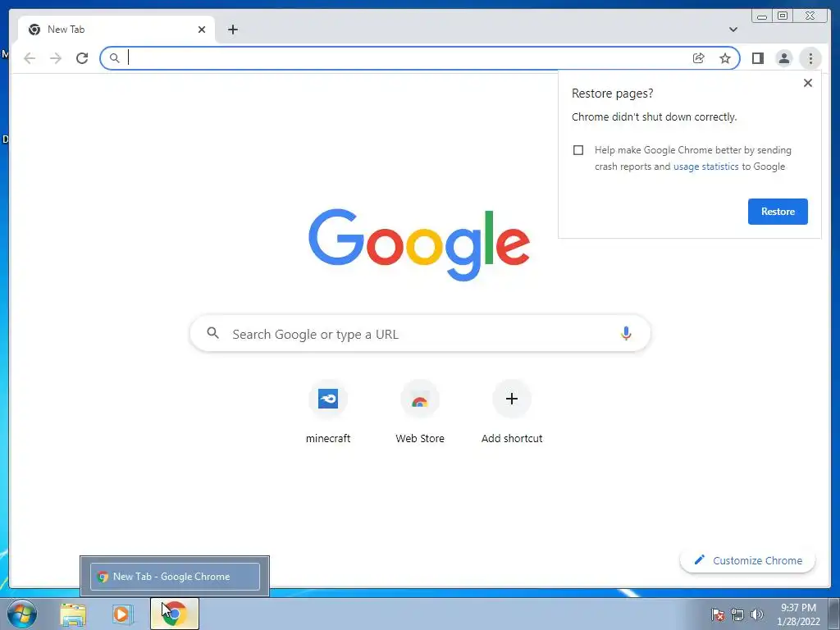Screen dimensions: 840x630
Task: Open the minecraft shortcut
Action: 328,413
